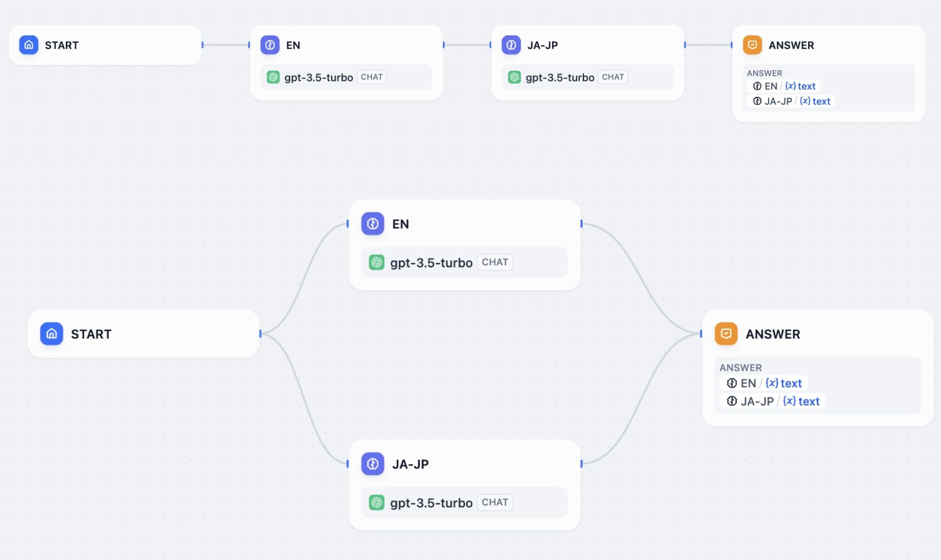Click the JA-JP LLM node icon in the parallel workflow
This screenshot has height=560, width=941.
pos(373,464)
